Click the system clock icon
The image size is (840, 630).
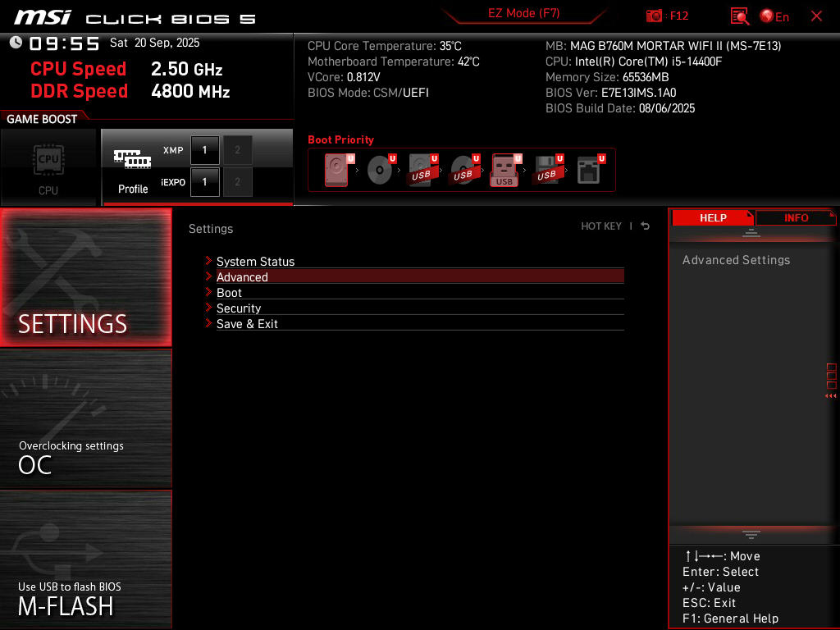(x=16, y=43)
